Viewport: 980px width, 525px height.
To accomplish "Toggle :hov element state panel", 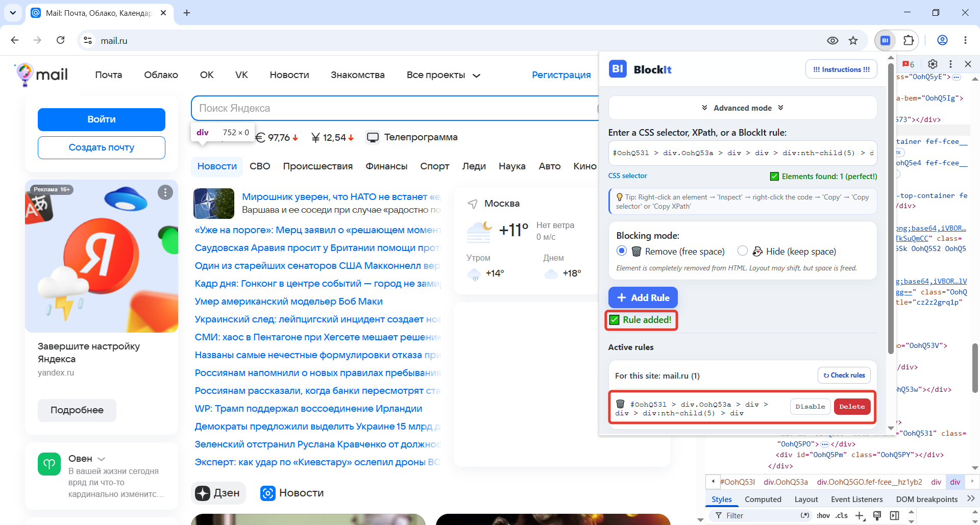I will click(x=823, y=515).
